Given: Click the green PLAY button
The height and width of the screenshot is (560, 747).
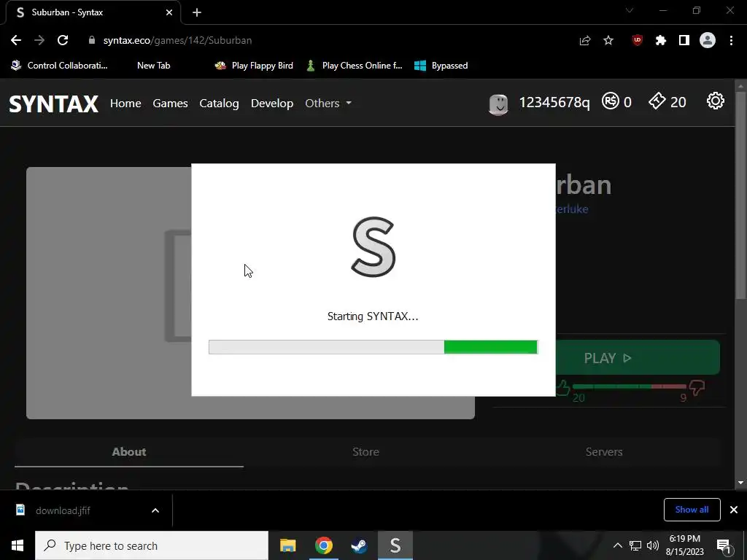Looking at the screenshot, I should coord(638,357).
